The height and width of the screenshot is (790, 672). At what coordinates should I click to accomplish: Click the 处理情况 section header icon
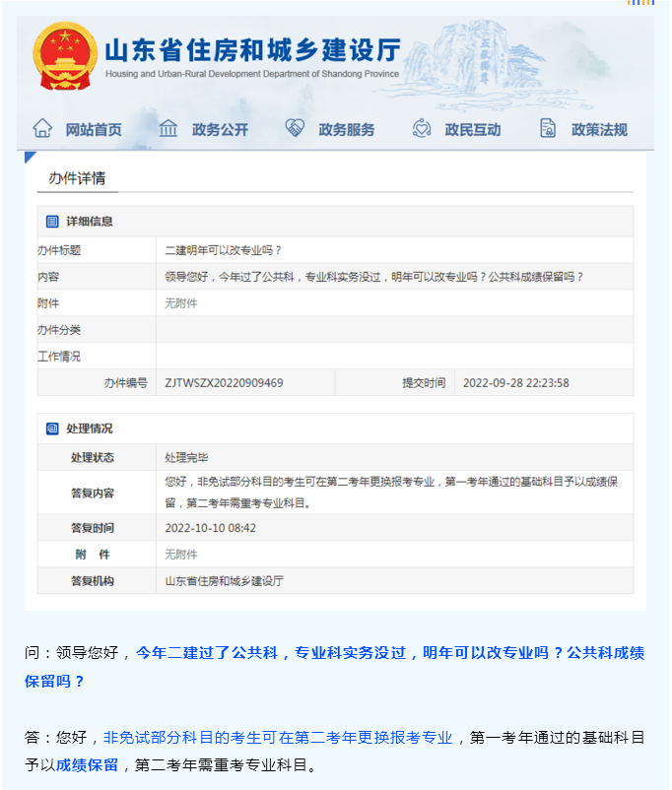[x=52, y=428]
